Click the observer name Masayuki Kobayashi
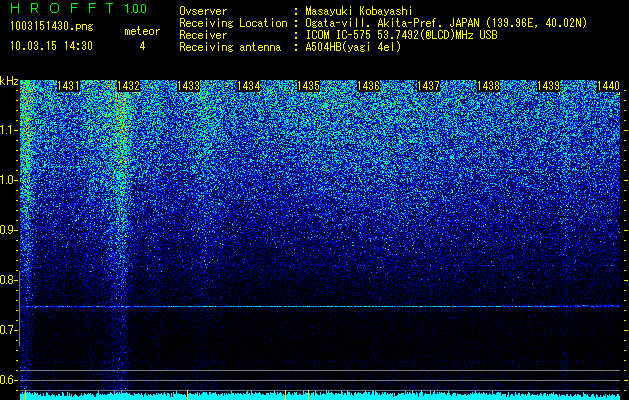This screenshot has width=629, height=400. coord(359,11)
